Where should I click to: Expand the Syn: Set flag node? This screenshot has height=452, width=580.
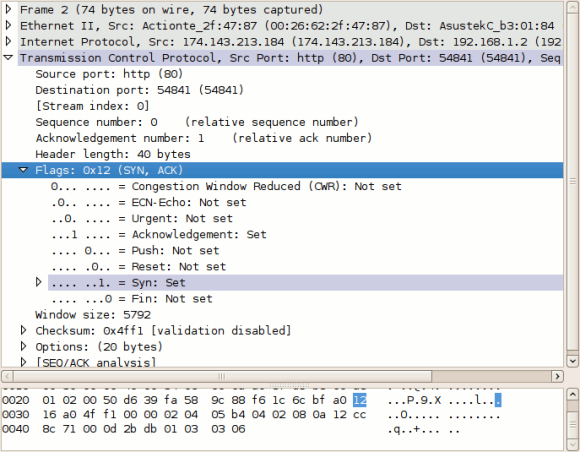click(x=38, y=282)
